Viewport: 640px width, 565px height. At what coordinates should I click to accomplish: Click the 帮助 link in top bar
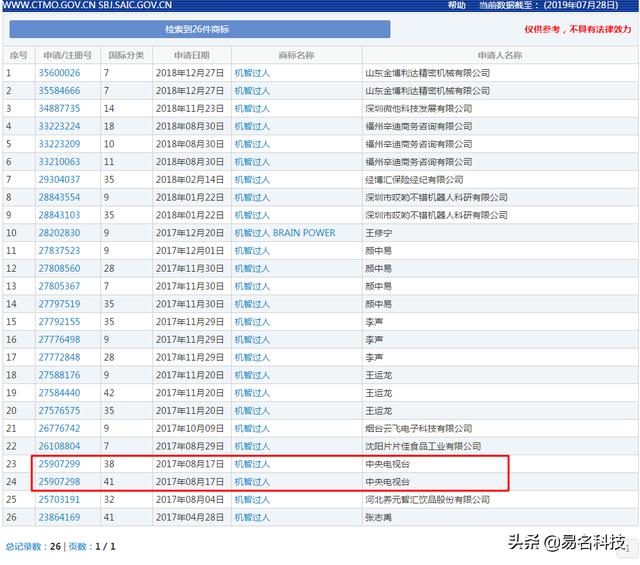pos(456,6)
